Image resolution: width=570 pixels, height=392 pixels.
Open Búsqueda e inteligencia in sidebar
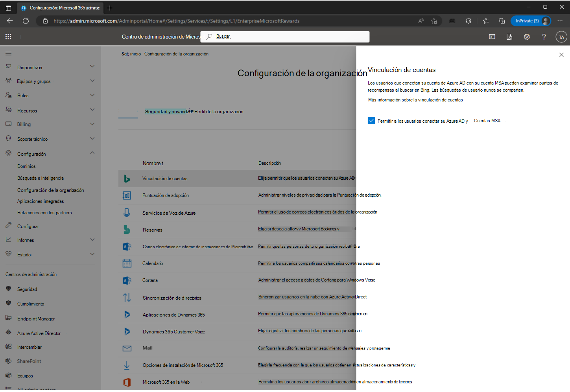click(41, 178)
